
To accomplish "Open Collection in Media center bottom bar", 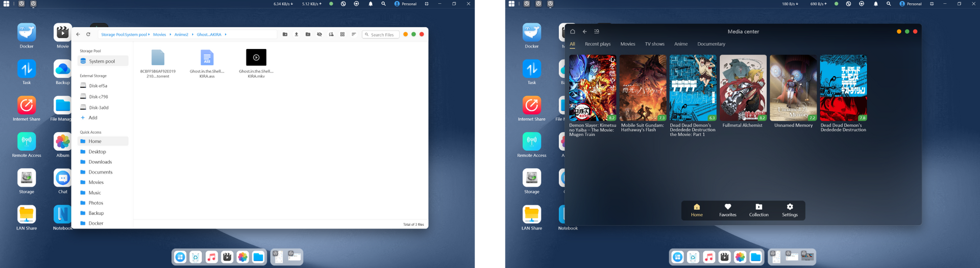I will pos(758,210).
